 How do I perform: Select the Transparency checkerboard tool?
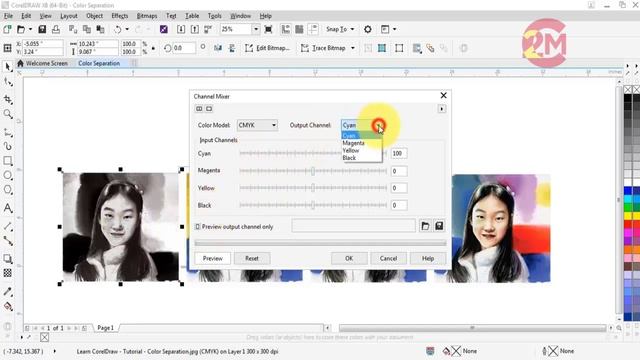coord(8,273)
